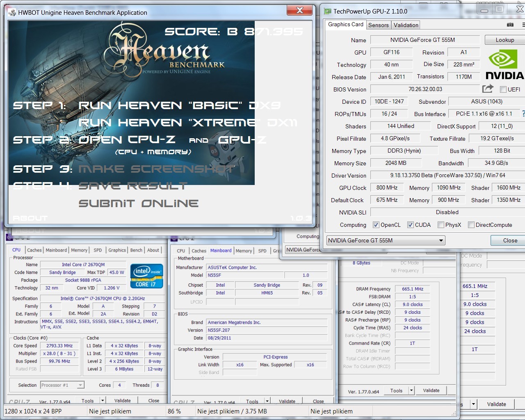Open the CPU tab in CPU-Z Mainboard window
This screenshot has height=420, width=525.
point(181,251)
